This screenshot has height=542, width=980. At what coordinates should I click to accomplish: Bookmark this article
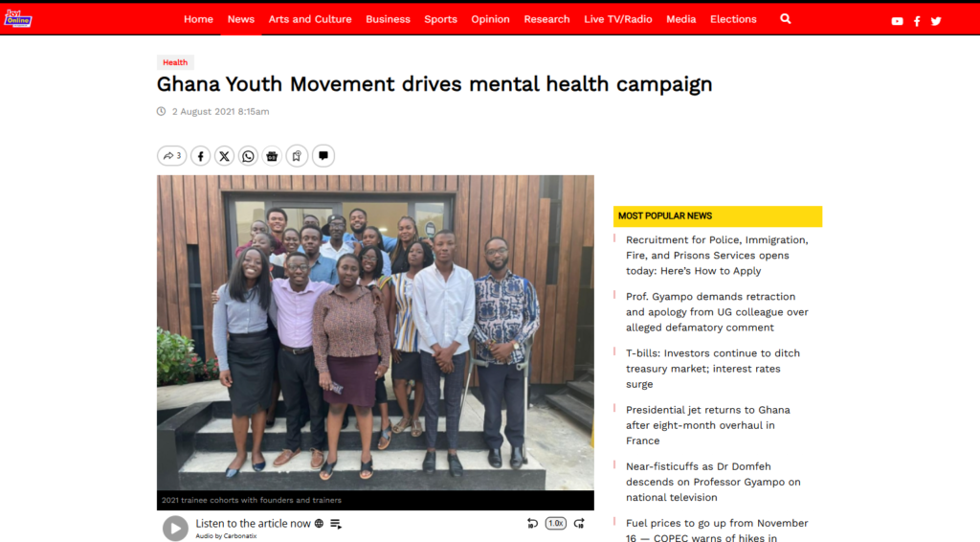point(297,156)
